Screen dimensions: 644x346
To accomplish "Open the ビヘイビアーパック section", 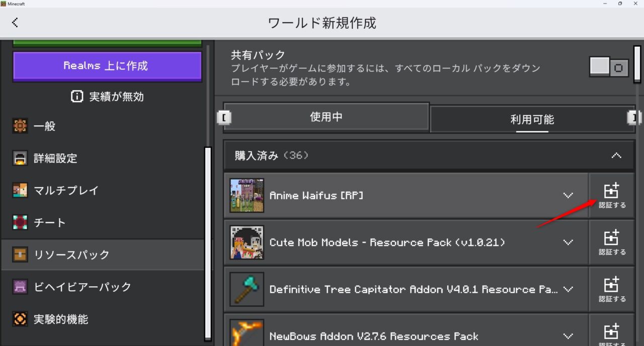I will (103, 287).
